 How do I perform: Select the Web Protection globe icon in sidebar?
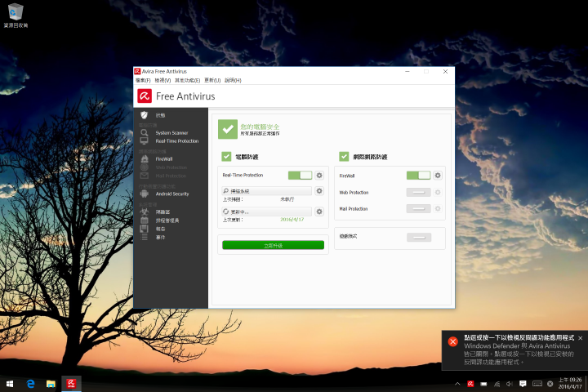(x=145, y=167)
